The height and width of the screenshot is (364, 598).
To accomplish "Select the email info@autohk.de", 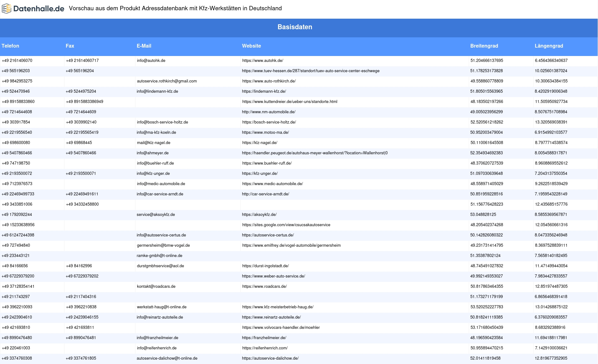I will pos(151,61).
